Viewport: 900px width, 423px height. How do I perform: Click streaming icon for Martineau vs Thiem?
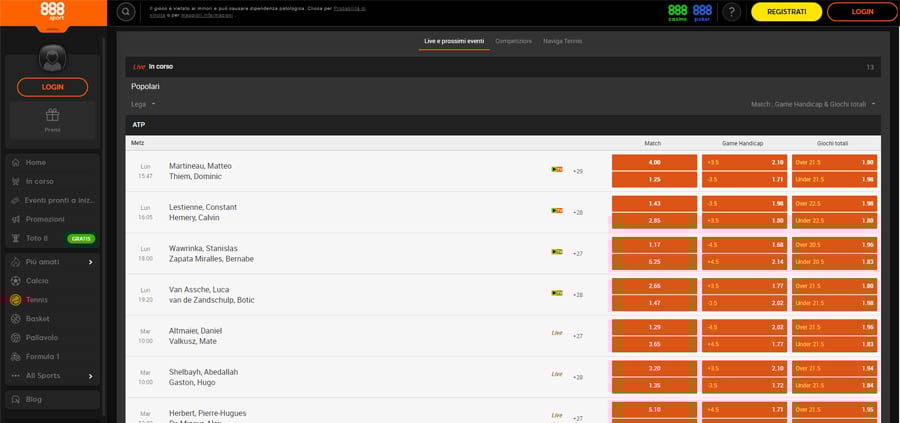[557, 169]
